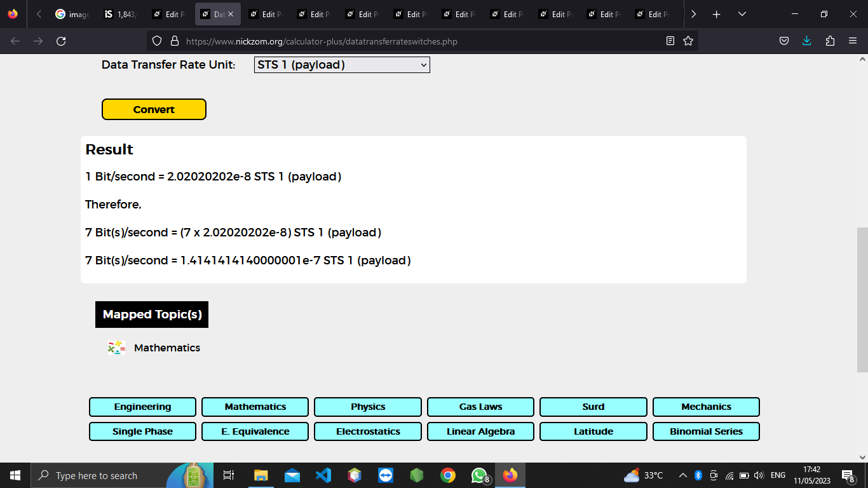Launch Visual Studio Code from taskbar

[x=323, y=475]
